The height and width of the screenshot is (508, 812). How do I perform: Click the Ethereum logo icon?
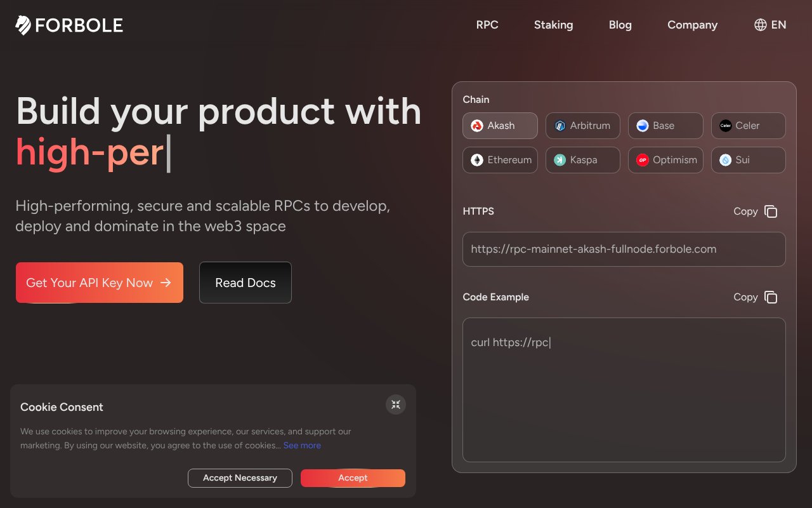(477, 159)
